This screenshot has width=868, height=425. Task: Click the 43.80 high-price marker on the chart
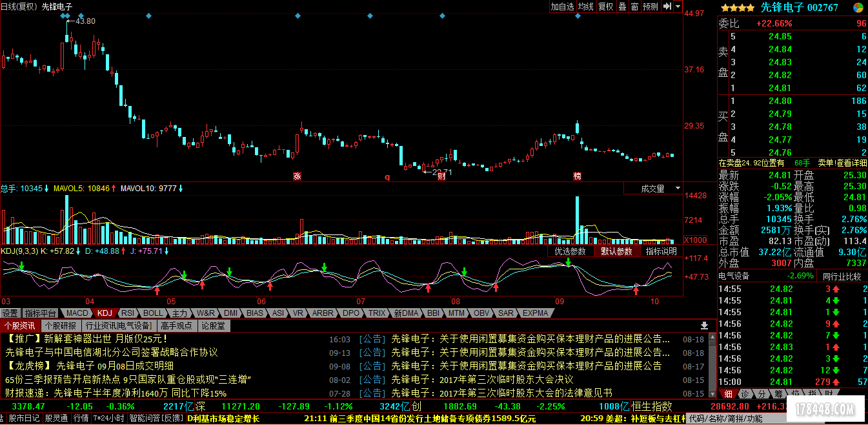point(82,21)
